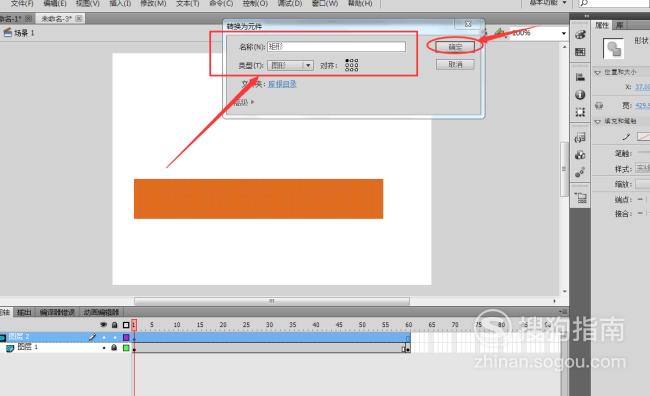Viewport: 650px width, 396px height.
Task: Open the 编辑(E) Edit menu
Action: pos(55,3)
